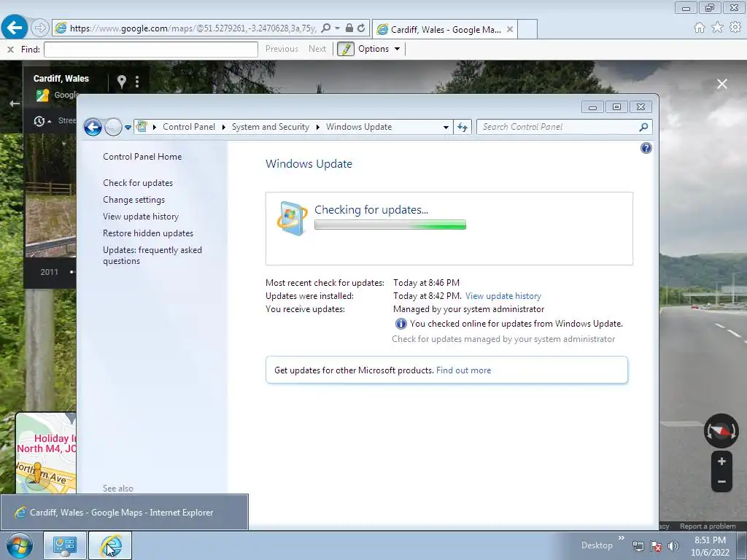This screenshot has width=747, height=560.
Task: Expand the Control Panel breadcrumb arrow
Action: click(223, 127)
